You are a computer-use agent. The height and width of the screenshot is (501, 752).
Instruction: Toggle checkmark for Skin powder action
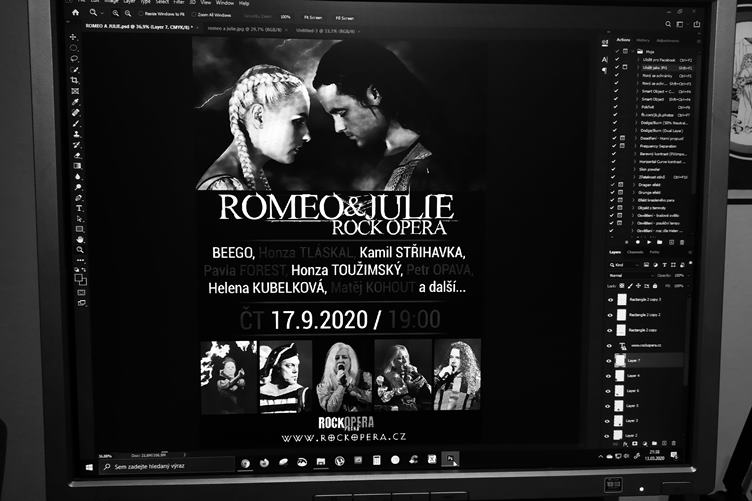point(613,169)
